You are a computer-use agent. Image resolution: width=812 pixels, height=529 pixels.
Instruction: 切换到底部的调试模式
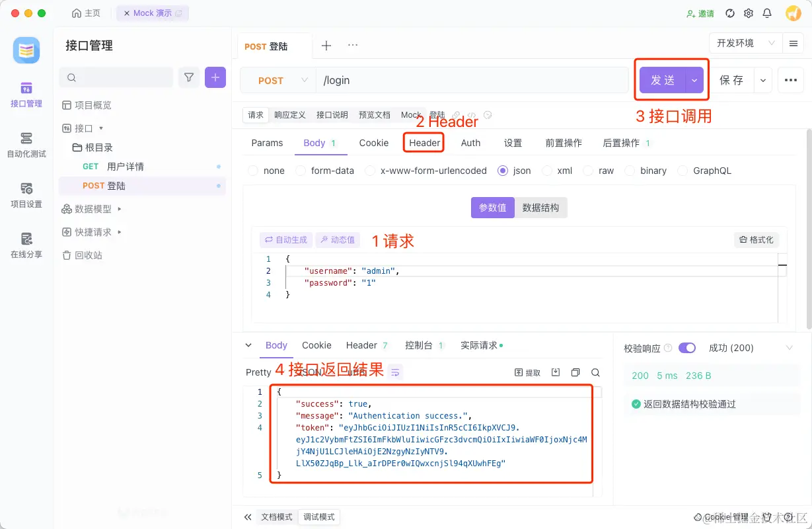[319, 517]
